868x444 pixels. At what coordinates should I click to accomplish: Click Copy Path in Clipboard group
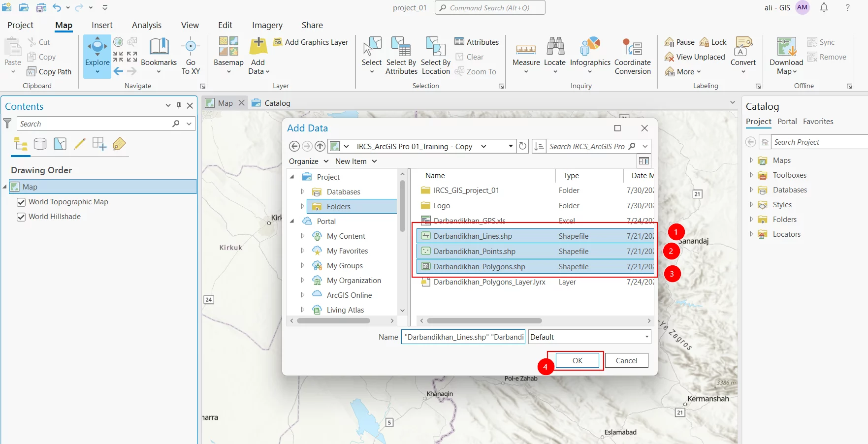click(x=49, y=72)
